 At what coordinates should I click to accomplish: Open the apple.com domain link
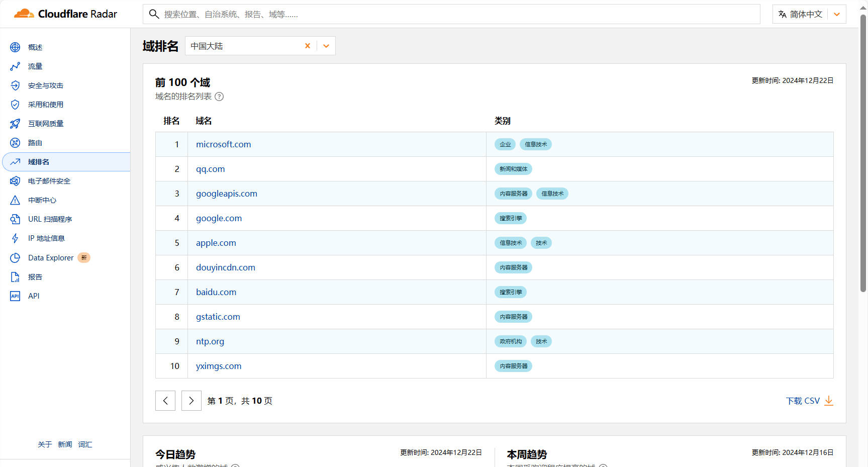tap(216, 243)
